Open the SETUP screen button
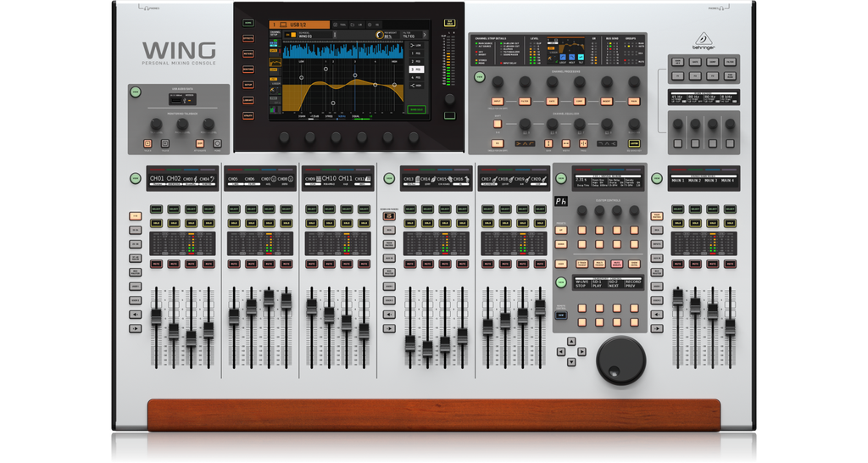Image resolution: width=868 pixels, height=463 pixels. [248, 85]
